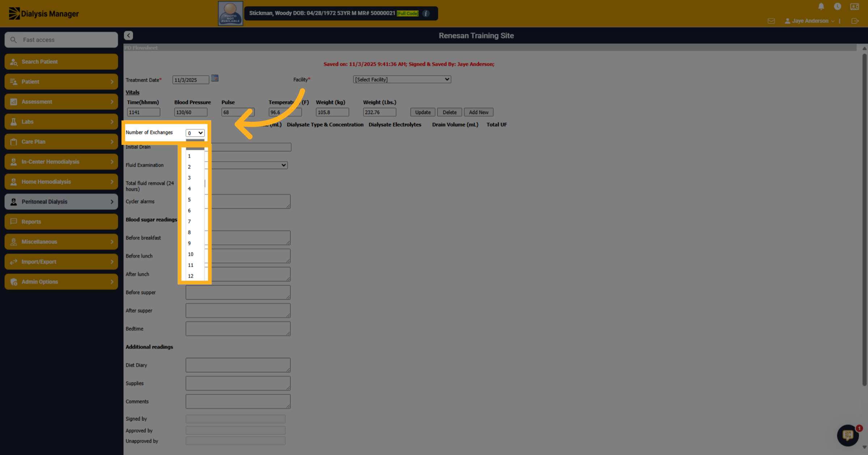Open the patient ID card icon
Image resolution: width=868 pixels, height=455 pixels.
tap(855, 7)
